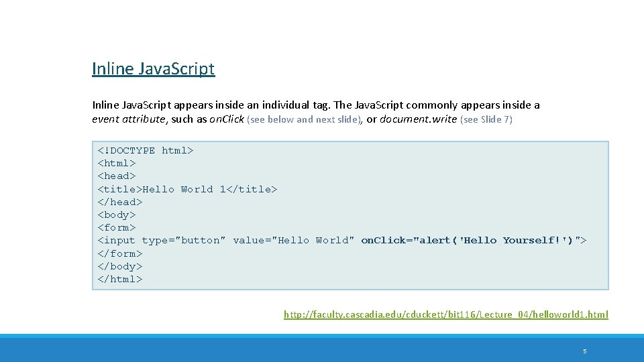Click the 'Inline JavaScript' slide title

[x=153, y=68]
